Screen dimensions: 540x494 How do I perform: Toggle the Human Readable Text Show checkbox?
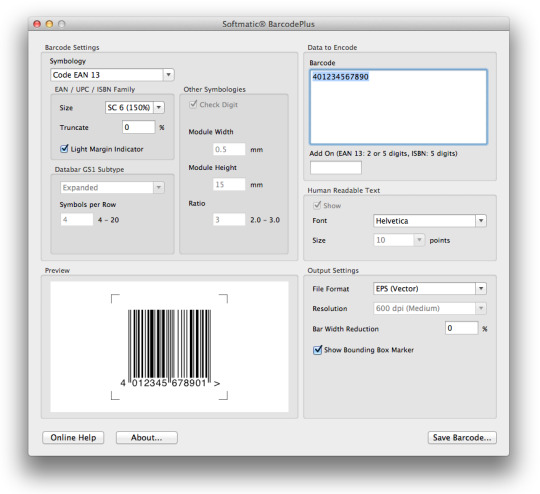pos(317,205)
